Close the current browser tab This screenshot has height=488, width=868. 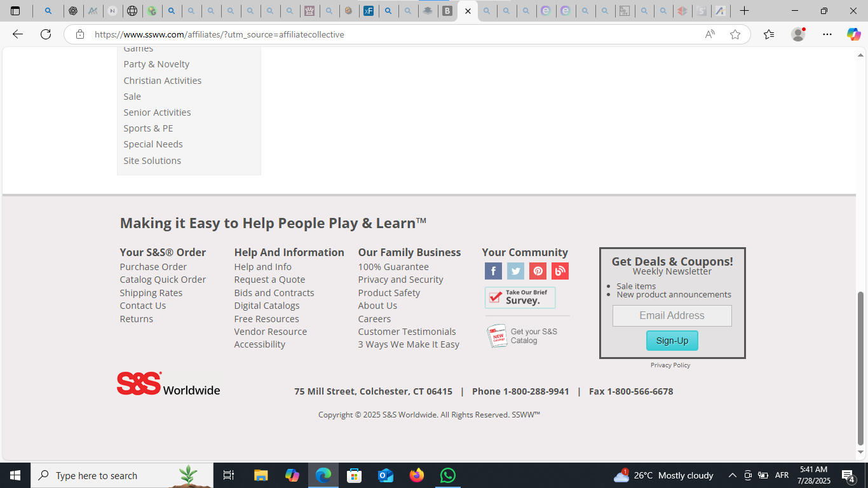tap(468, 11)
